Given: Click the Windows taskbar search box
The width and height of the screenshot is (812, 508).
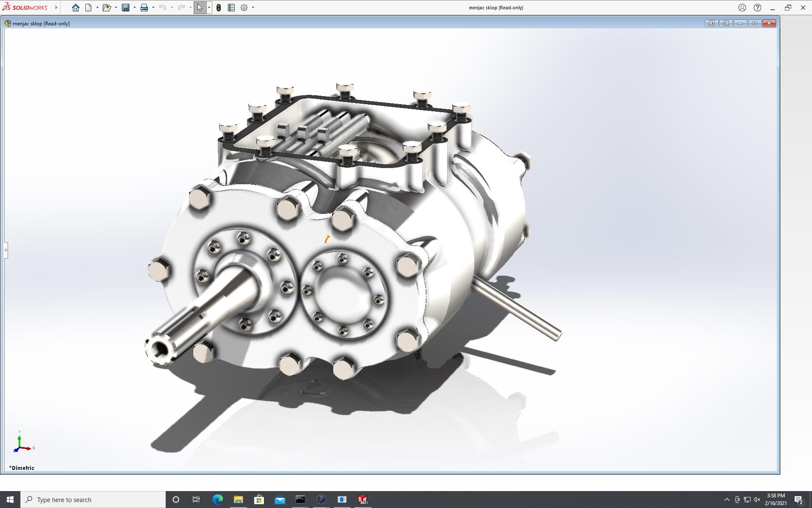Looking at the screenshot, I should tap(93, 500).
